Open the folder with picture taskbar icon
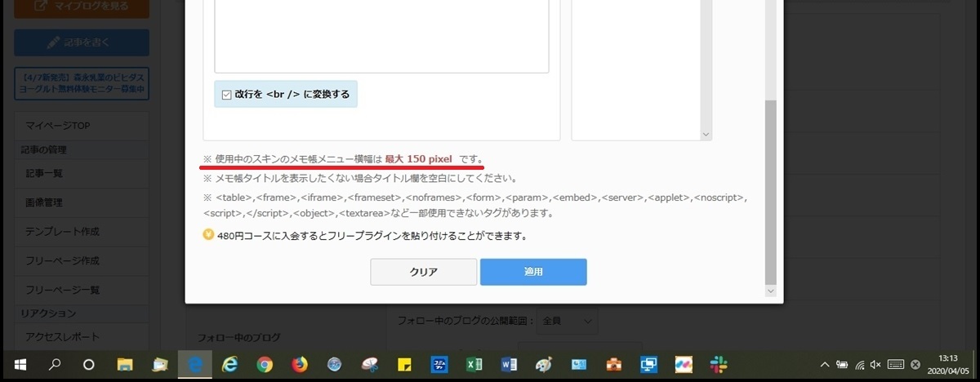Image resolution: width=980 pixels, height=382 pixels. [160, 365]
